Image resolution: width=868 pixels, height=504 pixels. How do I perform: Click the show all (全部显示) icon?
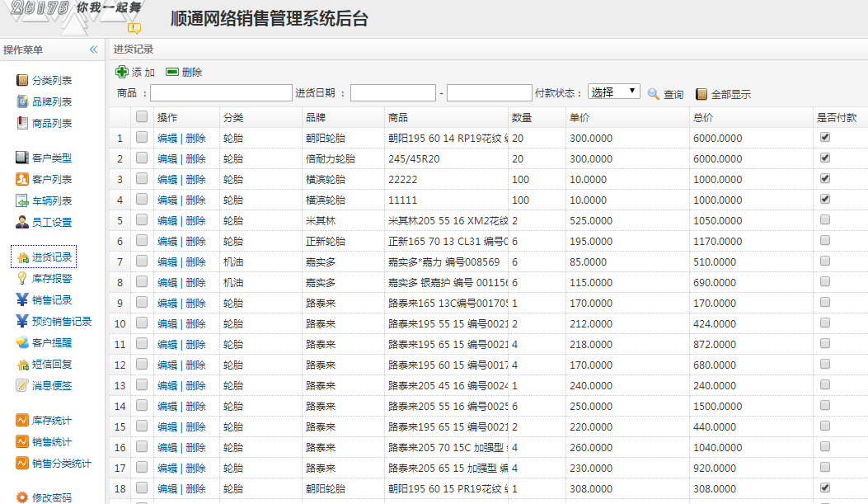701,94
